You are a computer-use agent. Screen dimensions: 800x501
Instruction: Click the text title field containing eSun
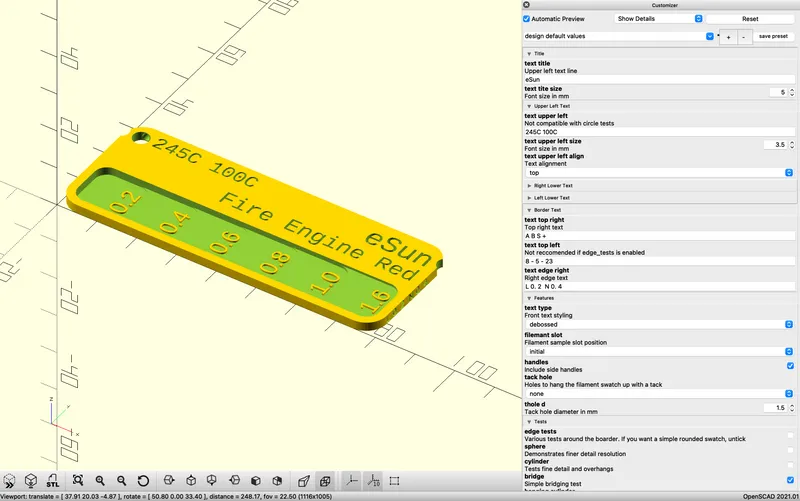coord(659,80)
